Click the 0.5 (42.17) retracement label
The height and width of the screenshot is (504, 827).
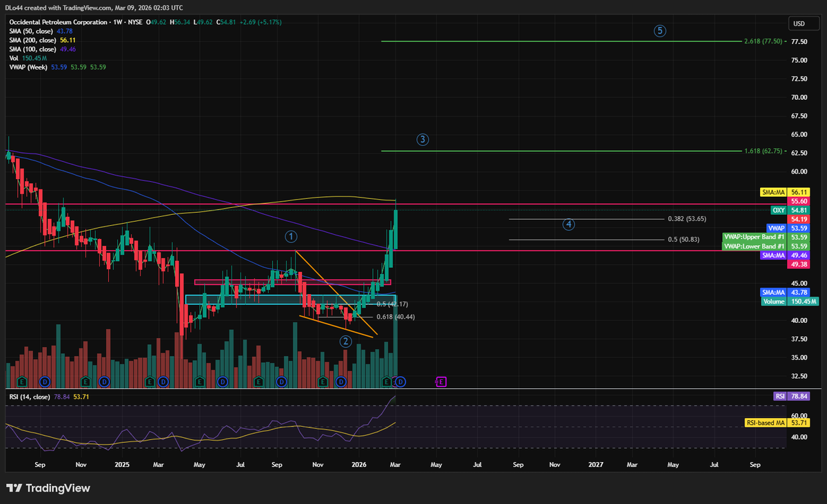tap(393, 304)
